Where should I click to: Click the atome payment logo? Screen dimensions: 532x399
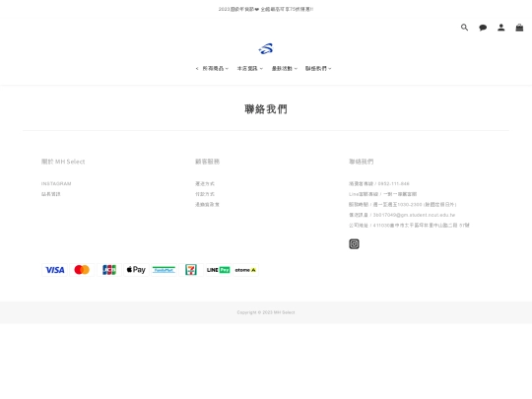coord(245,270)
